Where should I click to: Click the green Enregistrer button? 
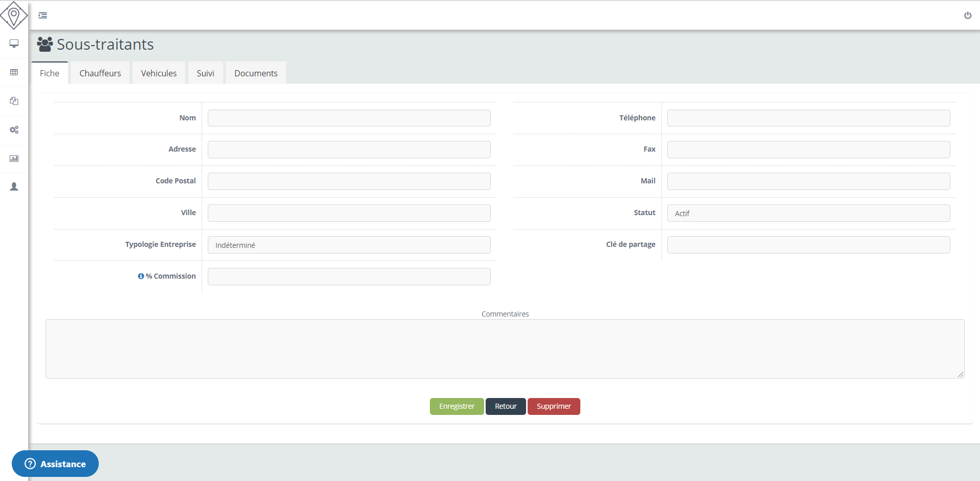(x=456, y=406)
